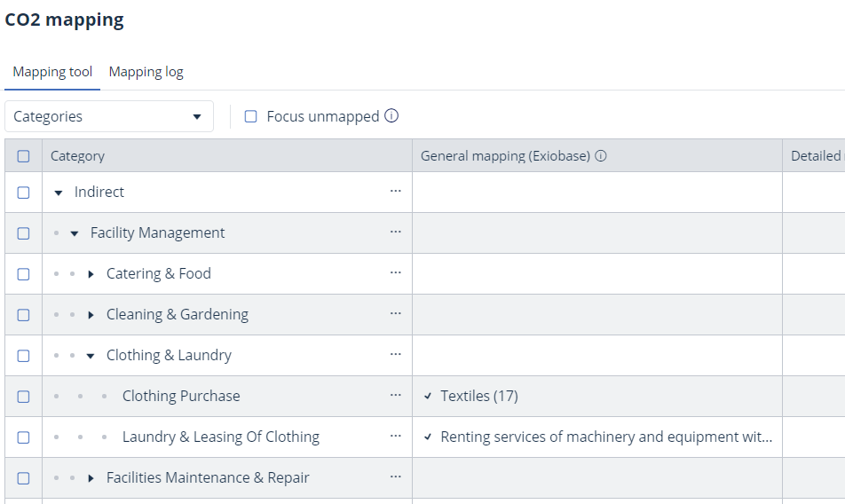This screenshot has width=845, height=504.
Task: Open the three-dot menu for Clothing Purchase
Action: [x=396, y=396]
